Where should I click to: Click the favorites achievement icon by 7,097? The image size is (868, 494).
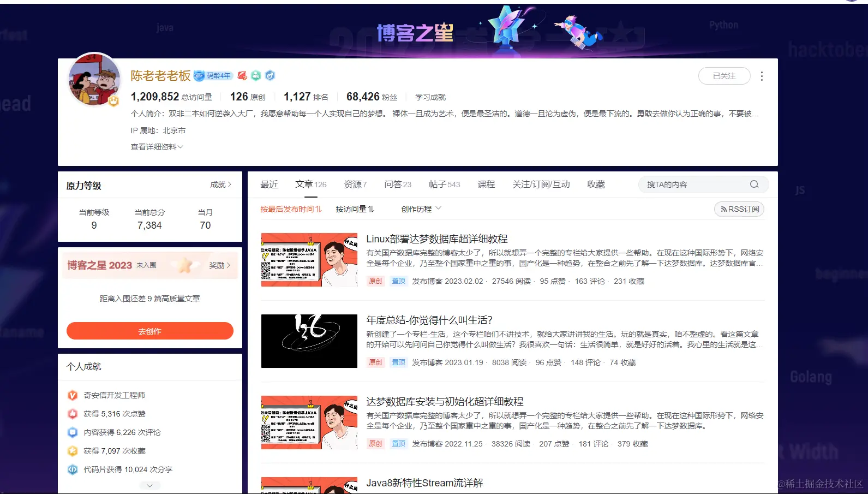[73, 451]
